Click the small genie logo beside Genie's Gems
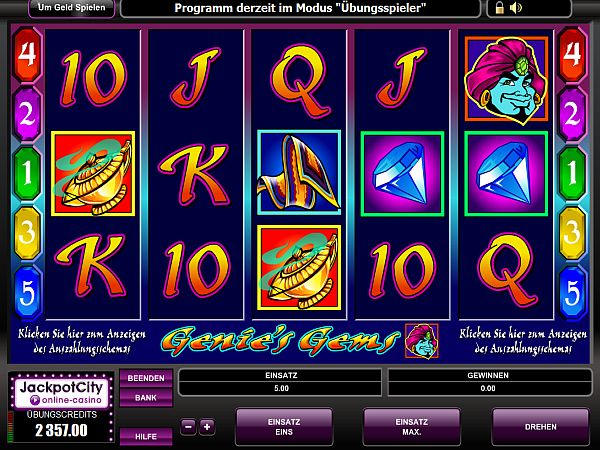This screenshot has width=600, height=450. pos(422,341)
